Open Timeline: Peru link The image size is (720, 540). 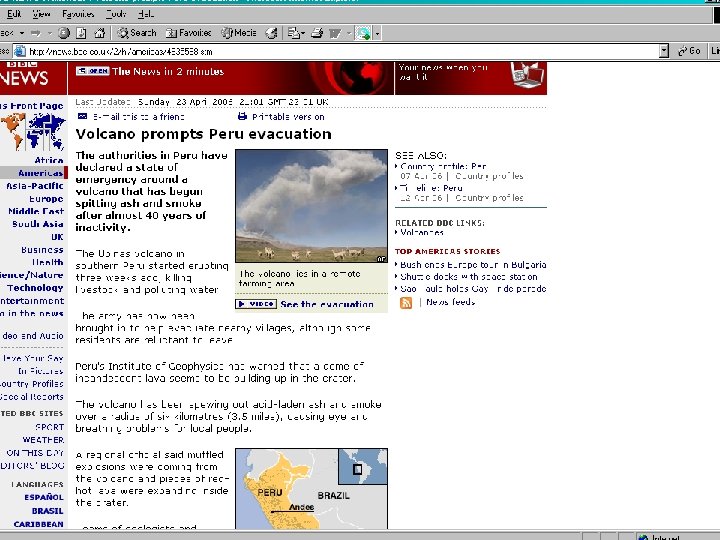[431, 188]
